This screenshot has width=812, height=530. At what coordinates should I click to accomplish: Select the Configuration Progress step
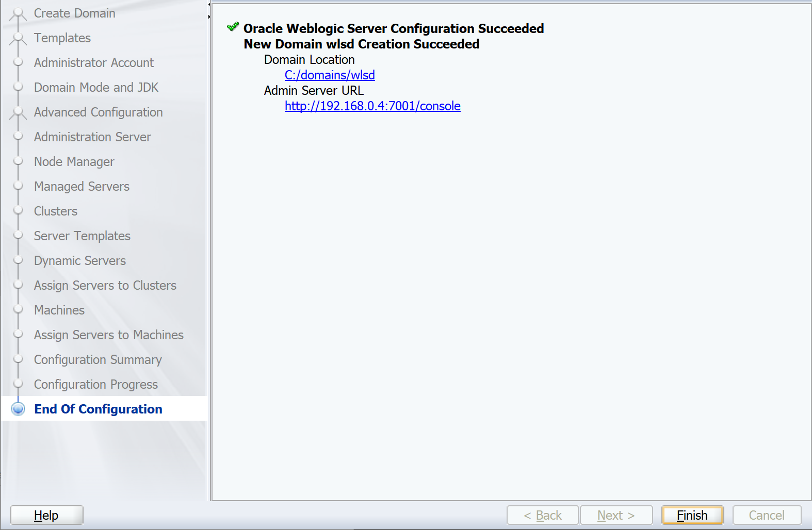click(x=96, y=385)
